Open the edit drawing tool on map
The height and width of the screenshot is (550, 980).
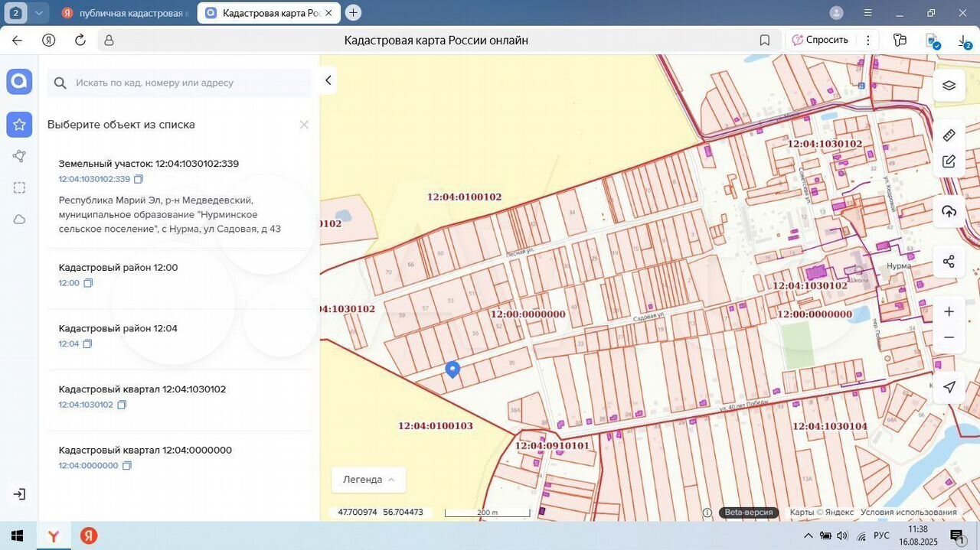coord(949,161)
